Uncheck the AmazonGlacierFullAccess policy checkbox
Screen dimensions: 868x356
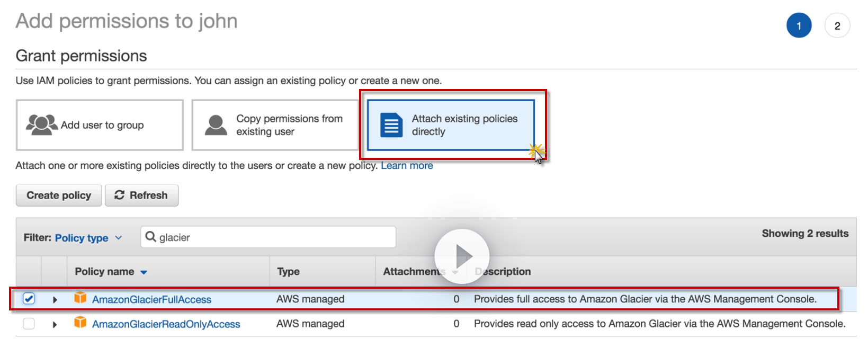[29, 299]
